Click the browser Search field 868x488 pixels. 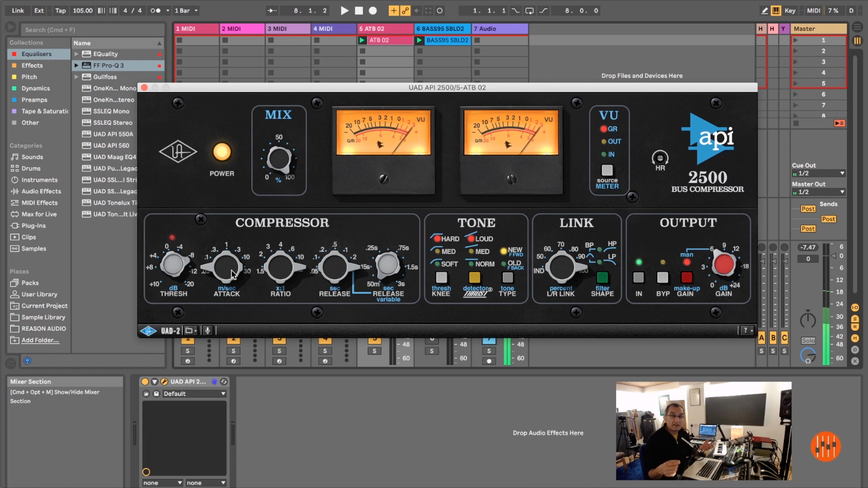coord(92,30)
